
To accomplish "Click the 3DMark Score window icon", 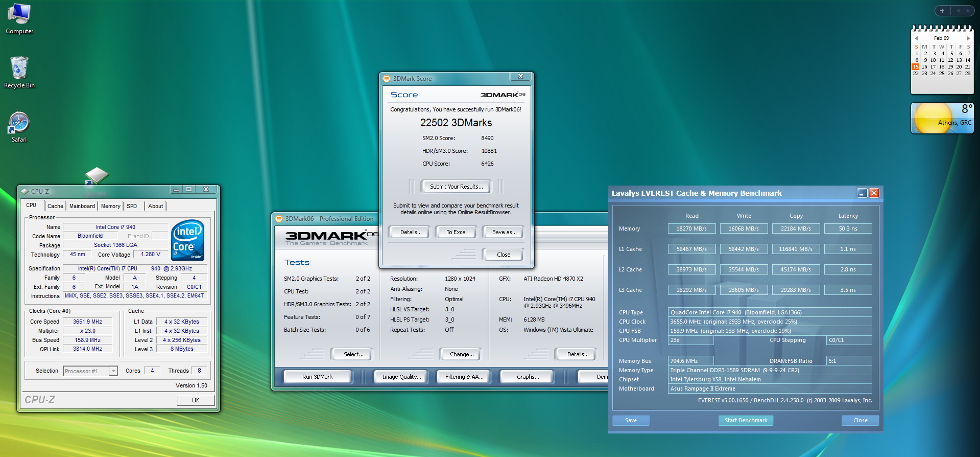I will click(387, 79).
